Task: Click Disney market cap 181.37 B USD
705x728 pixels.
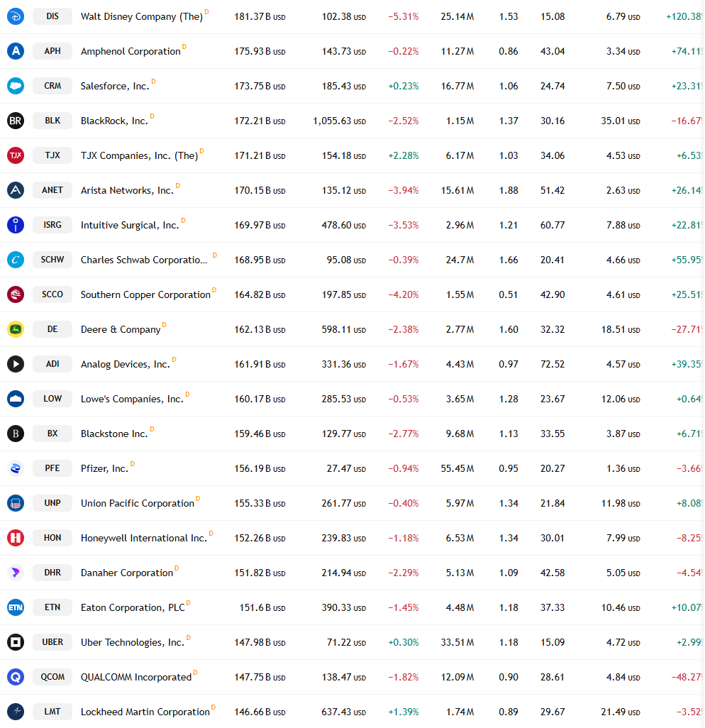Action: (x=260, y=17)
